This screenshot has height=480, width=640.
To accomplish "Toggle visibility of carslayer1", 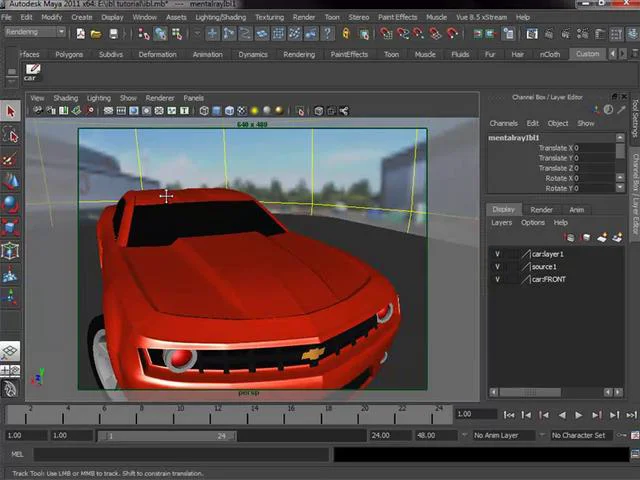I will (497, 254).
